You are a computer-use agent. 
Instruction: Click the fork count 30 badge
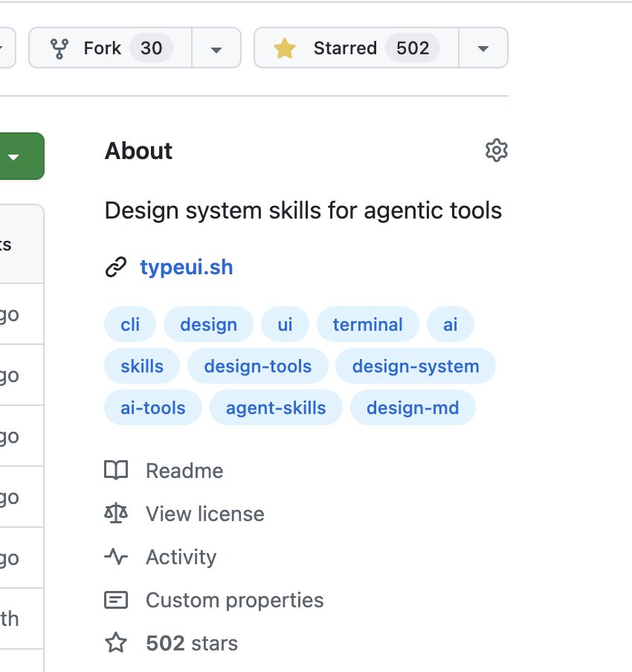[152, 48]
